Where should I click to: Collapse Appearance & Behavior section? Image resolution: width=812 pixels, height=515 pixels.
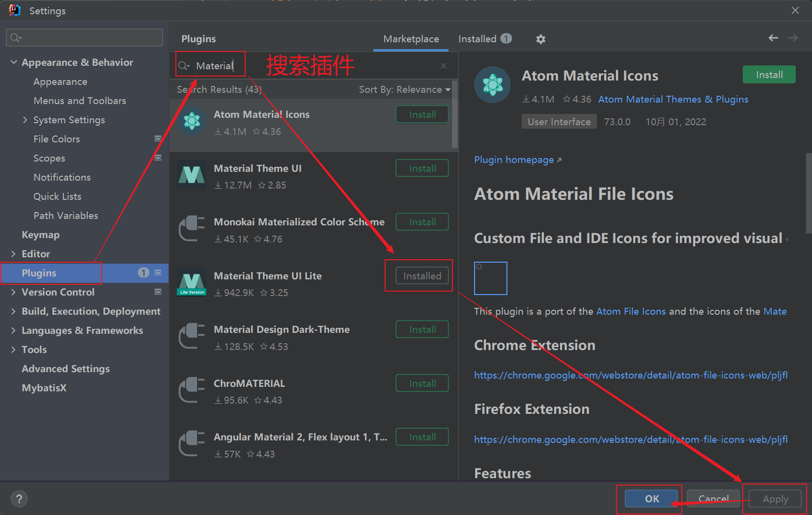13,62
